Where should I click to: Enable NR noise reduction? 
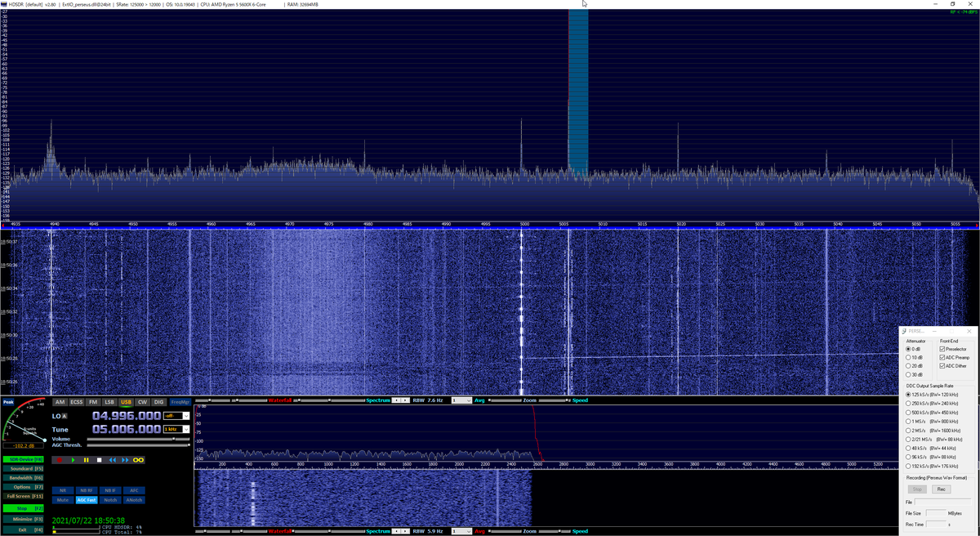(x=63, y=490)
